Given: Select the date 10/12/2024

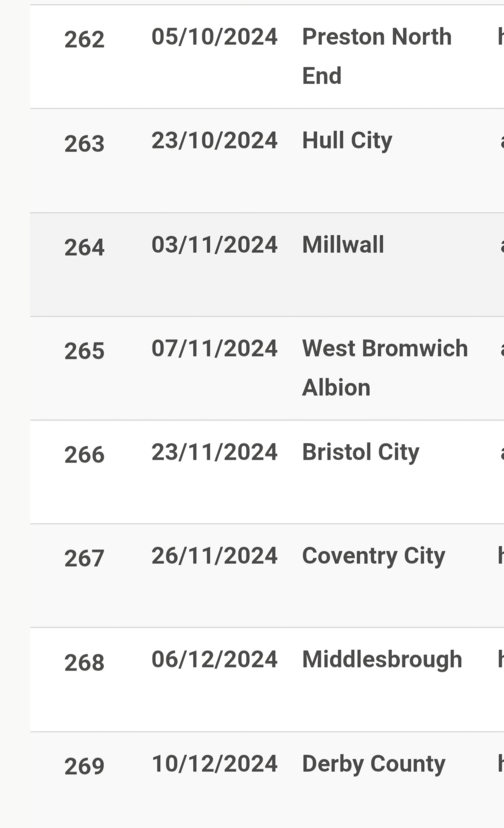Looking at the screenshot, I should (x=215, y=764).
